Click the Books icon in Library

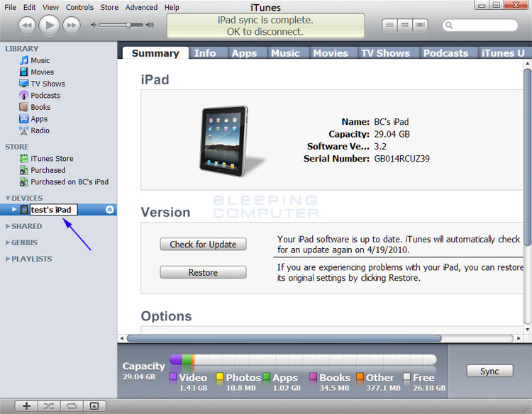(x=23, y=107)
